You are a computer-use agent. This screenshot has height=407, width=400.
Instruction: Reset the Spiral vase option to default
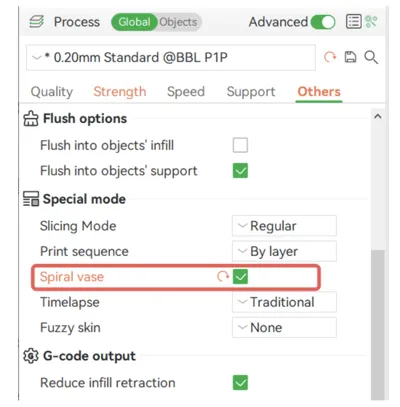223,276
